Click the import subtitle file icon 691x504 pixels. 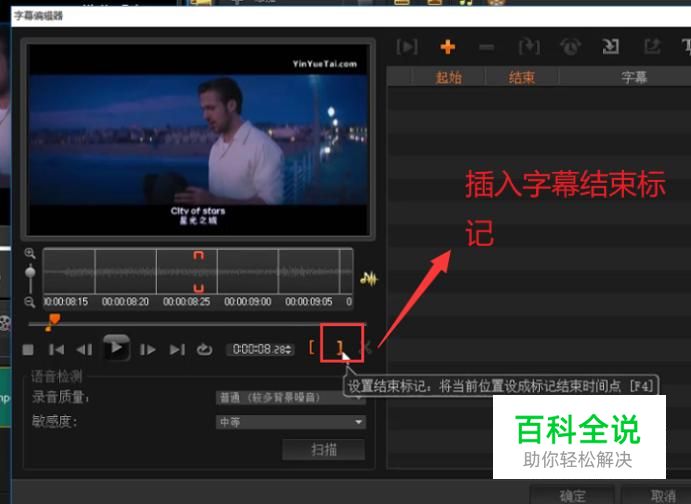[x=611, y=47]
